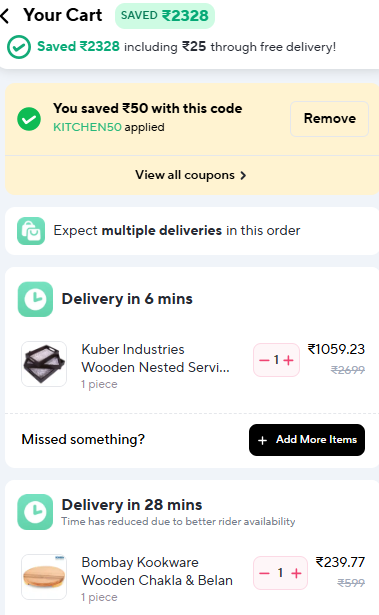Click the clock icon for 28 mins delivery

click(35, 512)
